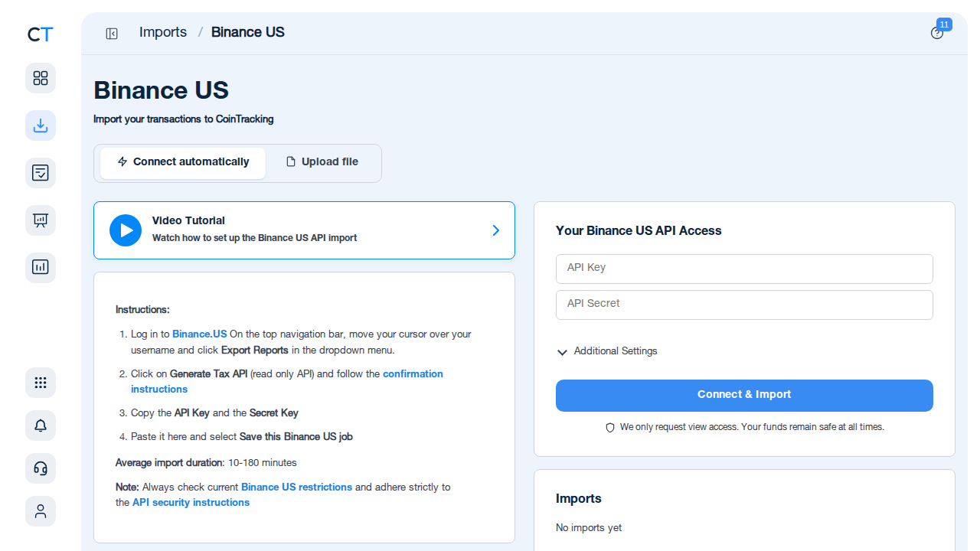Open the presentation board icon in sidebar
Viewport: 980px width, 551px height.
click(41, 220)
